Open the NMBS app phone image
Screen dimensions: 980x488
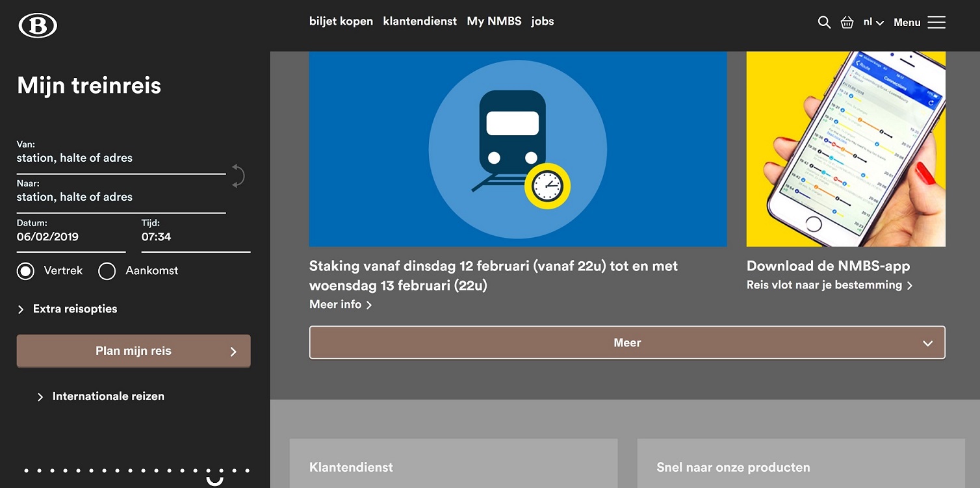pyautogui.click(x=846, y=149)
